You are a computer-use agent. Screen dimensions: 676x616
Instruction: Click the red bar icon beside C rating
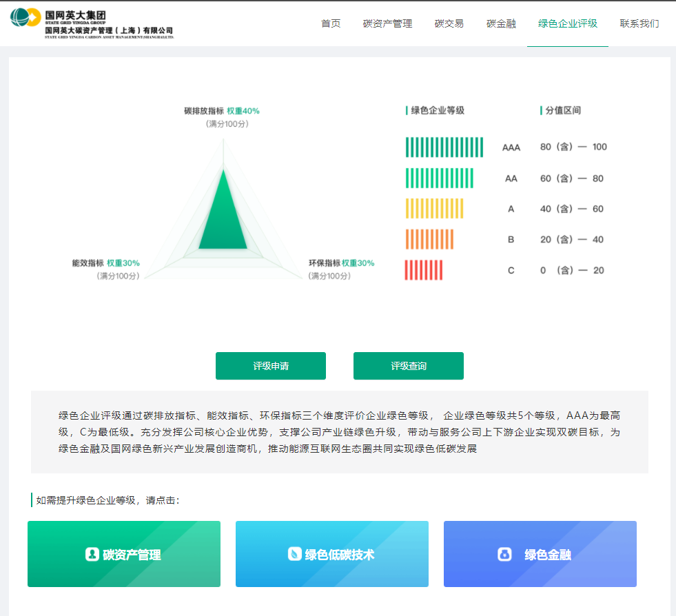pyautogui.click(x=424, y=269)
